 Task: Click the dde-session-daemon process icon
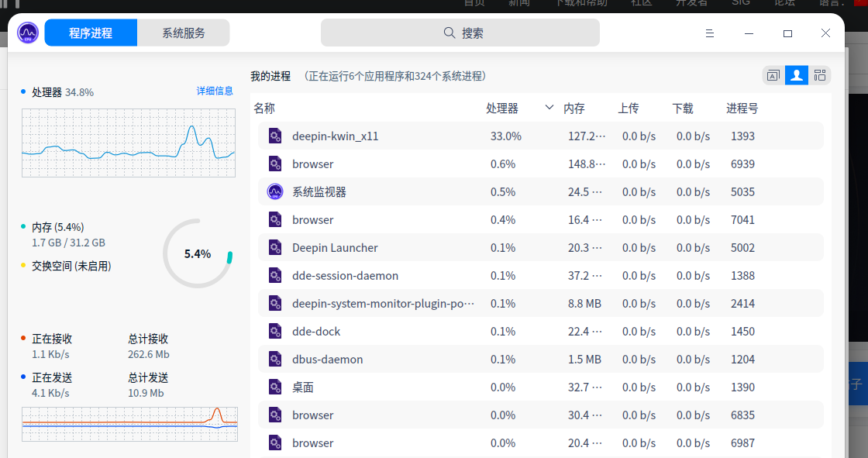pyautogui.click(x=275, y=275)
